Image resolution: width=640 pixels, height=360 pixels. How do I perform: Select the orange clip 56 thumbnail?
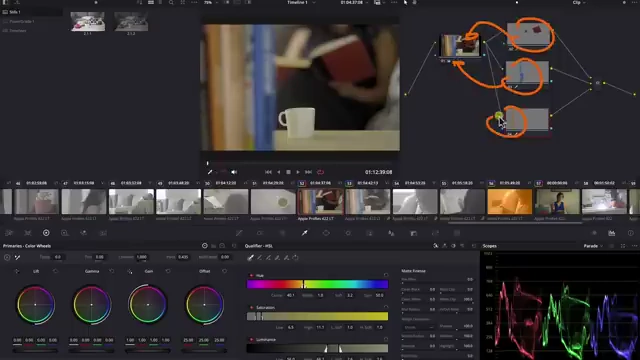tap(510, 201)
